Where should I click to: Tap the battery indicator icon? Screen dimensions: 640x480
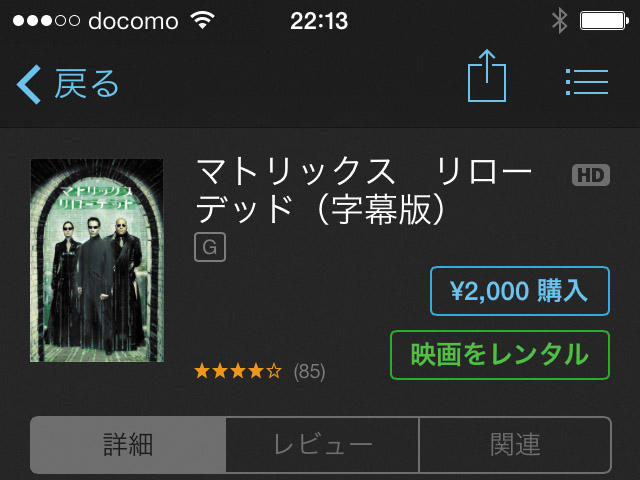(604, 21)
